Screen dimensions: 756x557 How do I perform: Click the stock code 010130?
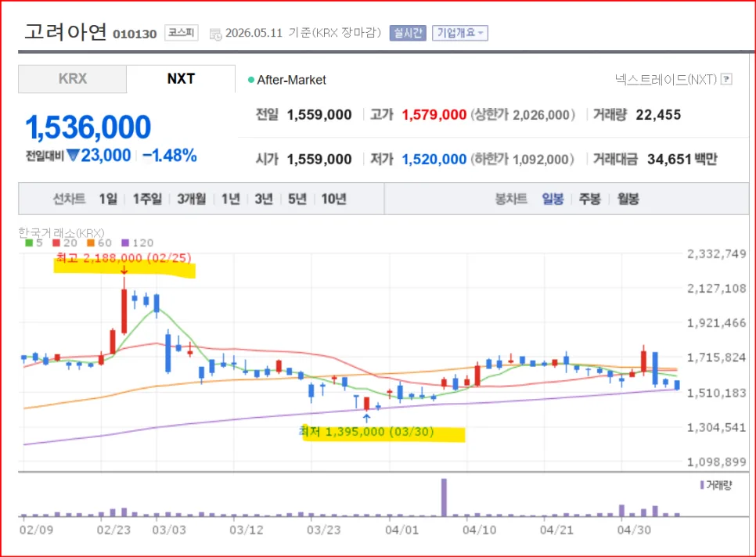tap(135, 34)
